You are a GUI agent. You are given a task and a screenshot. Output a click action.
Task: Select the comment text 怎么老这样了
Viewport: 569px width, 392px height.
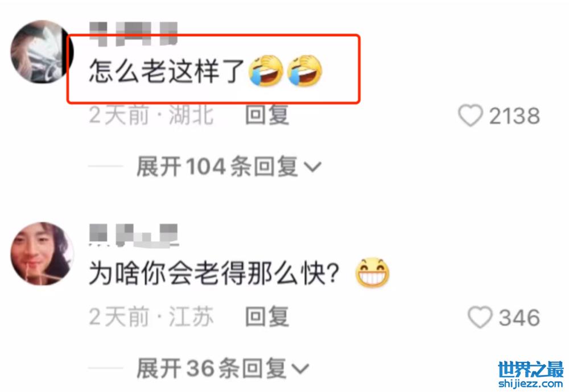point(167,71)
